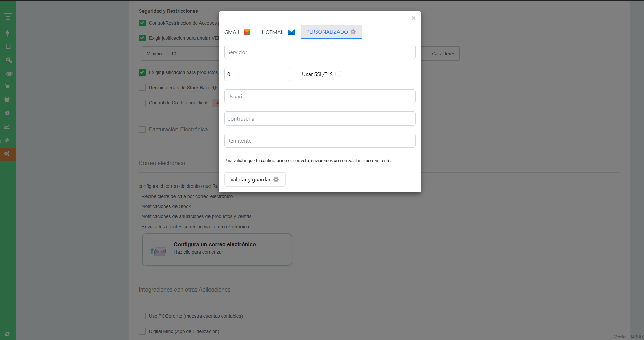Screen dimensions: 644x340
Task: Click the 'Correo electrónico' section heading
Action: click(162, 163)
